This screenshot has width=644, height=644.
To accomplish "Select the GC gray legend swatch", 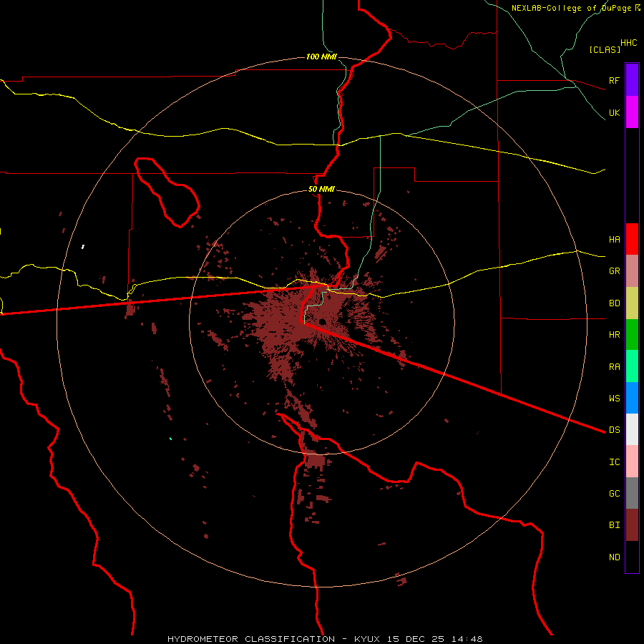I will pos(632,493).
